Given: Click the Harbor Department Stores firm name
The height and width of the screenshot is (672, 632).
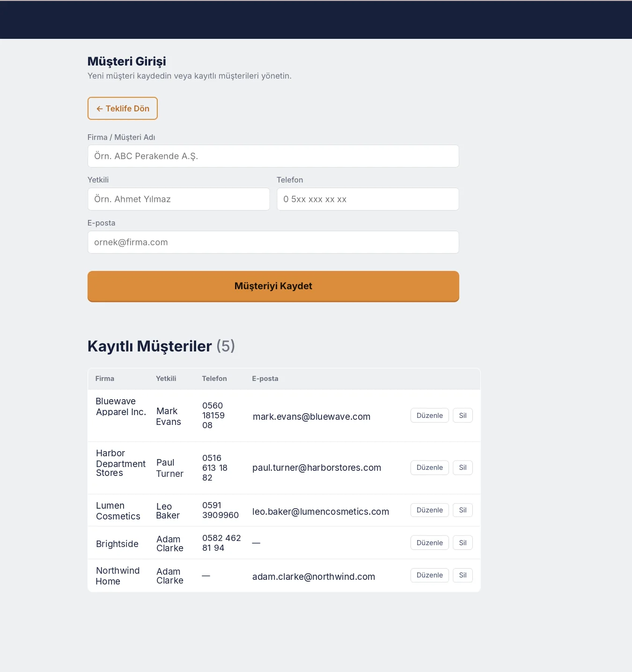Looking at the screenshot, I should pyautogui.click(x=121, y=463).
